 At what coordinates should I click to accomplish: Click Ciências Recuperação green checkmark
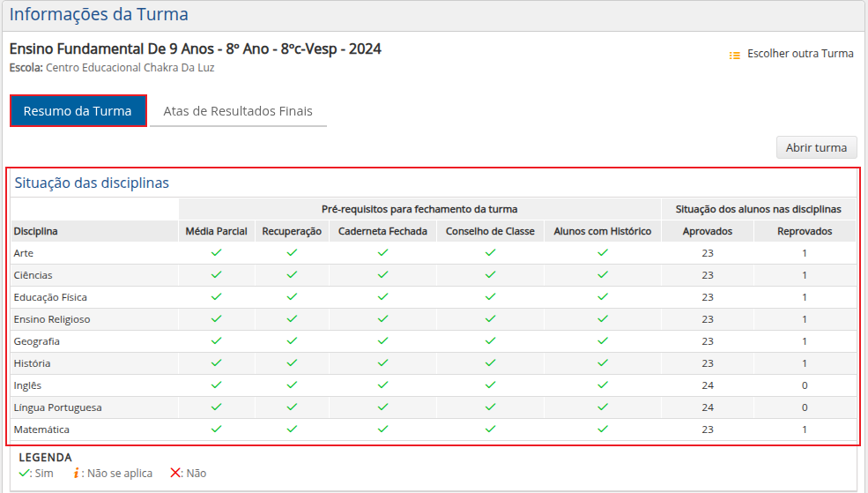tap(292, 275)
